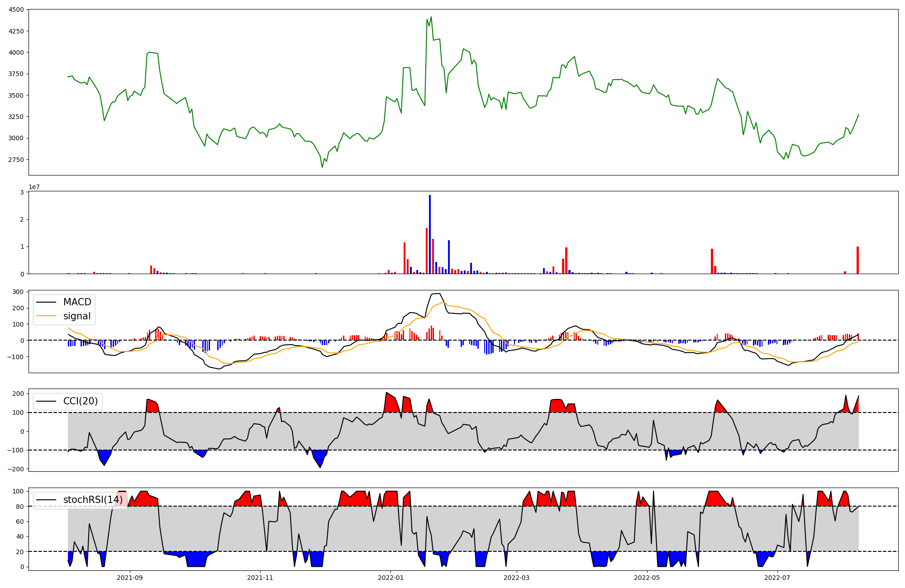The image size is (905, 588).
Task: Click the 2022-05 date axis tick label
Action: 647,578
